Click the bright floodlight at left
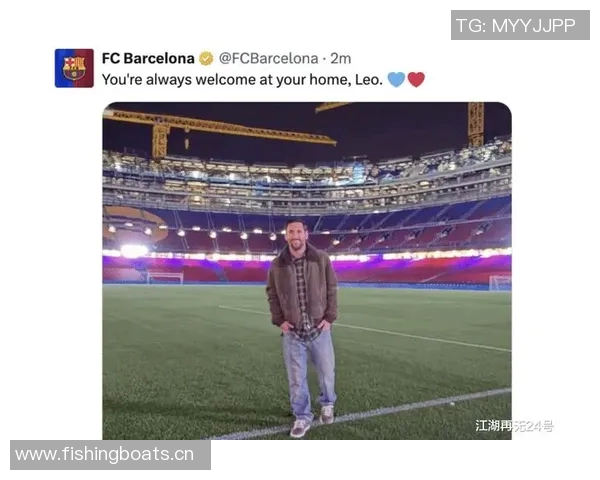This screenshot has width=600, height=480. click(x=134, y=251)
